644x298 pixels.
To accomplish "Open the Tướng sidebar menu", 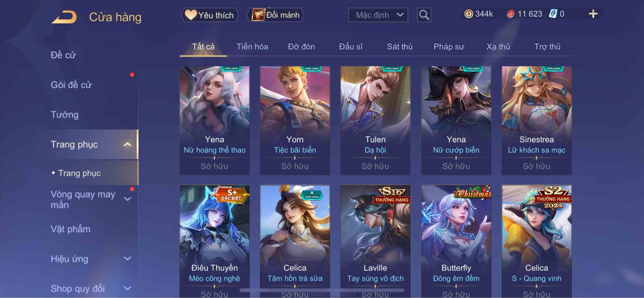I will (x=65, y=114).
